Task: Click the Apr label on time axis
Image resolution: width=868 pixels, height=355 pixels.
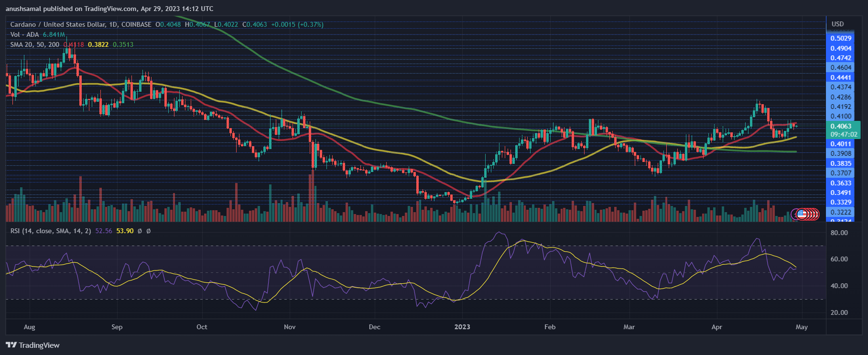Action: tap(716, 327)
